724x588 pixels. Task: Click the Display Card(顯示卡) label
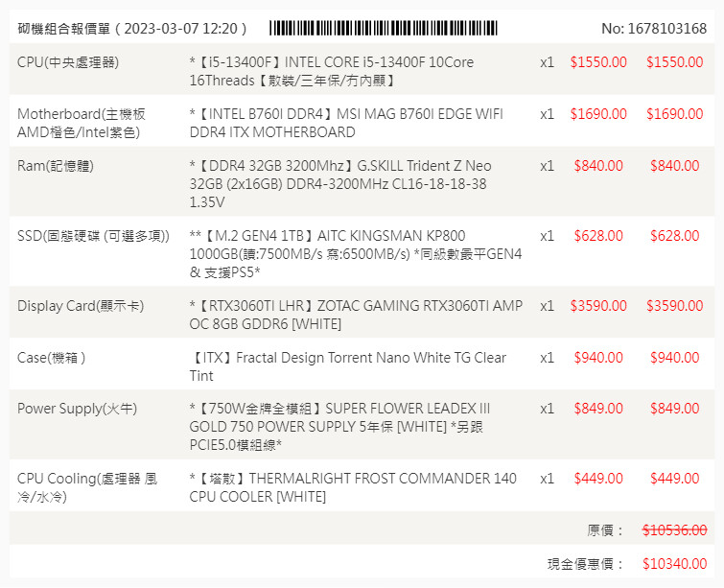(81, 306)
